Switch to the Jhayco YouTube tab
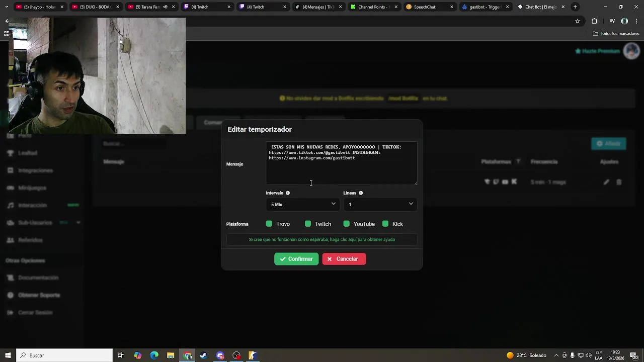Image resolution: width=644 pixels, height=362 pixels. coord(40,7)
